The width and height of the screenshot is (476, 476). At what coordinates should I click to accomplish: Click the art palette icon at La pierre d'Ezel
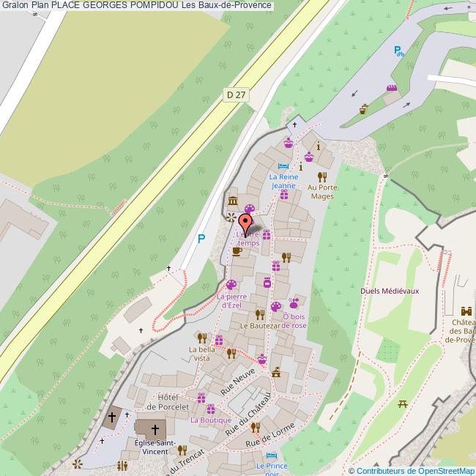(x=231, y=285)
